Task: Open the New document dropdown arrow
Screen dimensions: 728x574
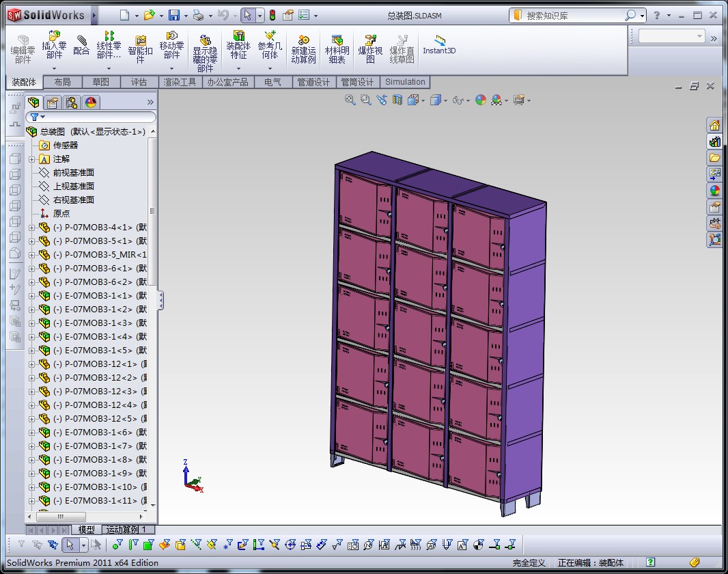Action: point(137,16)
